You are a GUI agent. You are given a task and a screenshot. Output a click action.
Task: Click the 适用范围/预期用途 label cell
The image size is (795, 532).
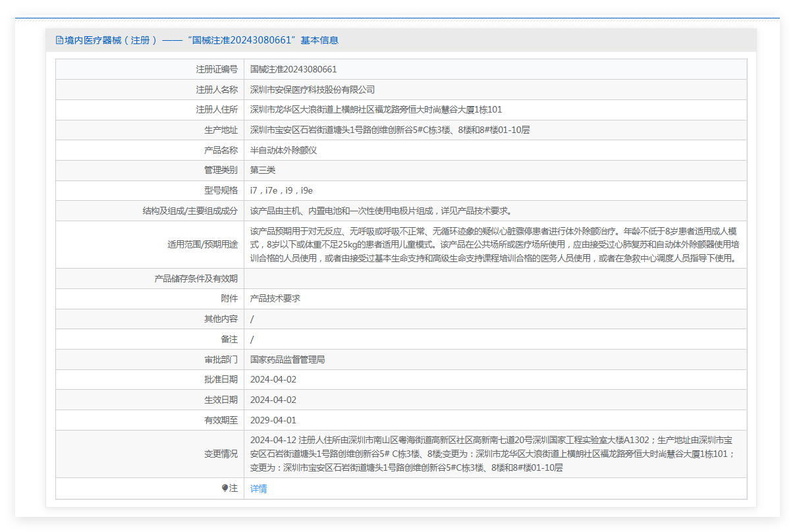point(202,244)
